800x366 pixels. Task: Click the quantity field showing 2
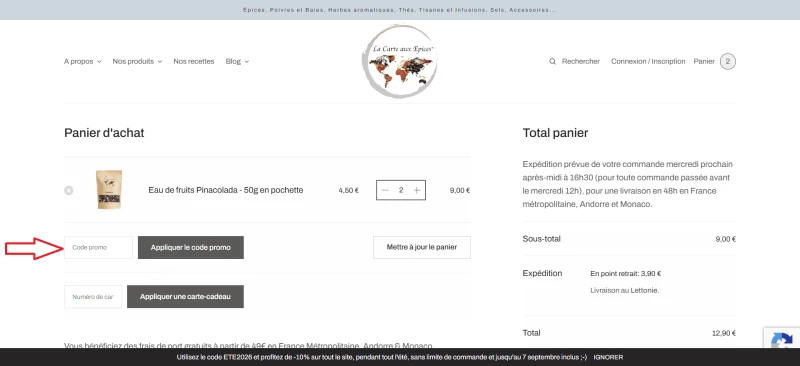401,190
